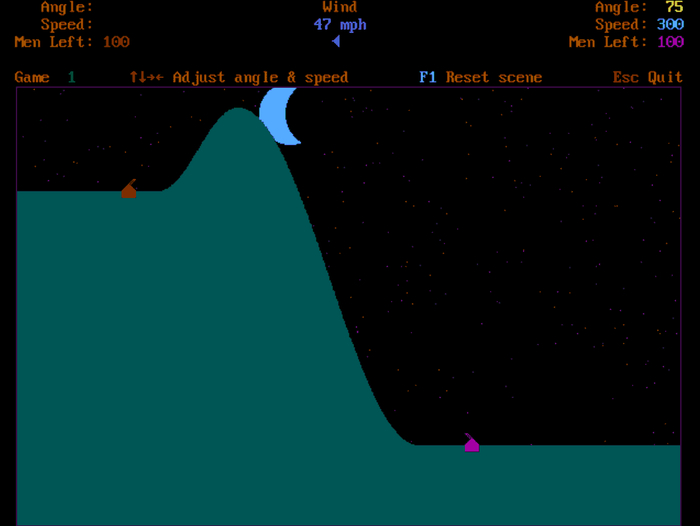Click the Esc key label
Image resolution: width=700 pixels, height=526 pixels.
(x=626, y=77)
